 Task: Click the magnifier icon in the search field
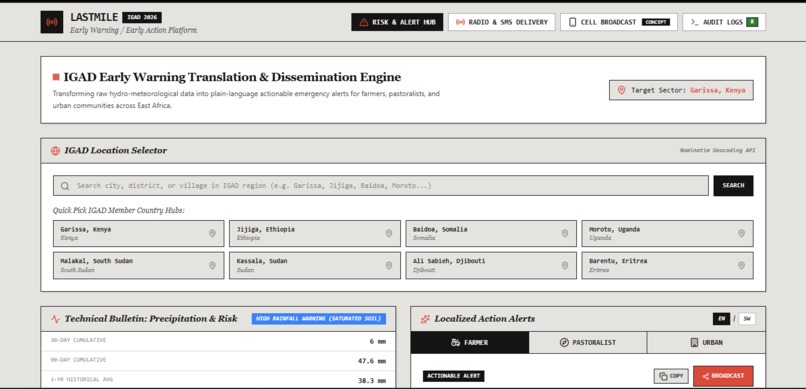(x=65, y=186)
